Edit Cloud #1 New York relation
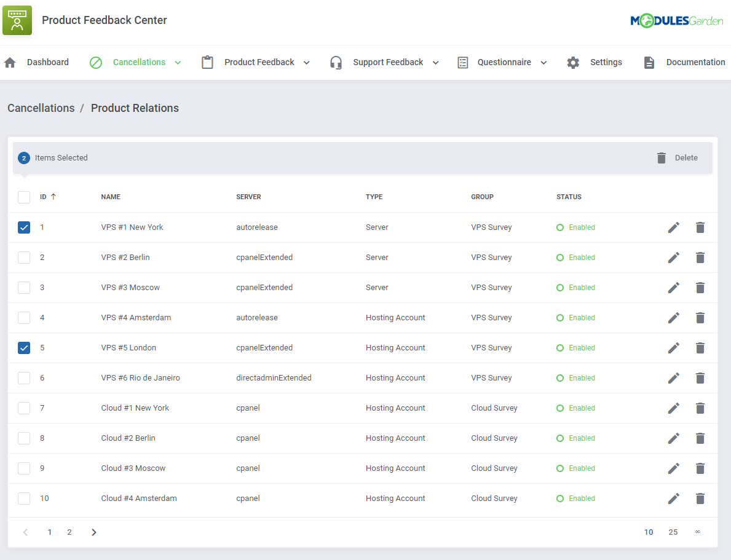 pyautogui.click(x=674, y=408)
